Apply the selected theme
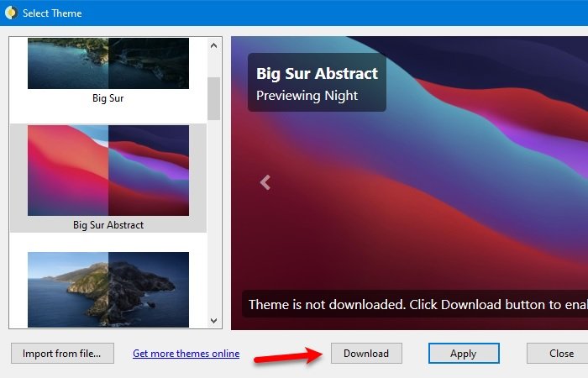The width and height of the screenshot is (588, 378). click(x=464, y=354)
